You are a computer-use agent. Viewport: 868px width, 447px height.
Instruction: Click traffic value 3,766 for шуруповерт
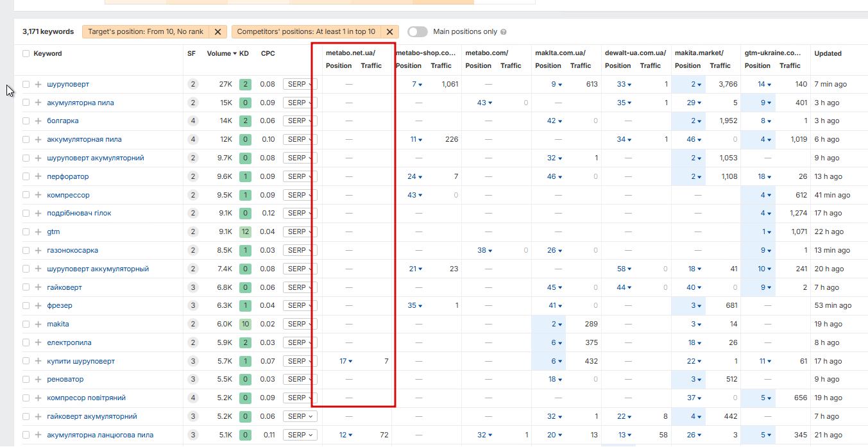click(x=727, y=84)
